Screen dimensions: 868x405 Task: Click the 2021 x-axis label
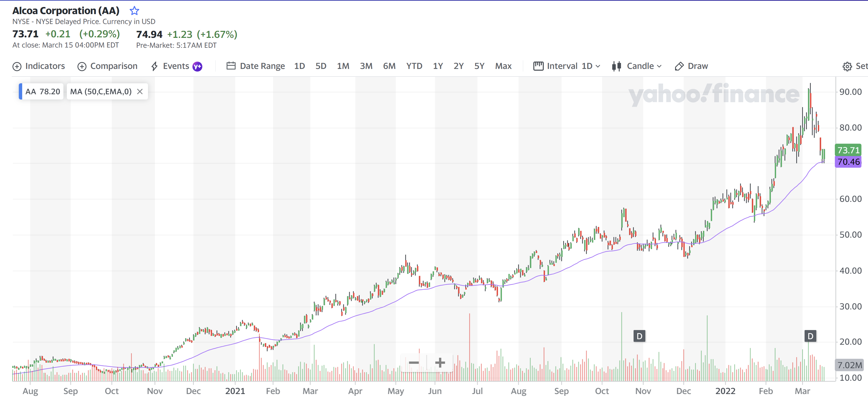(235, 391)
